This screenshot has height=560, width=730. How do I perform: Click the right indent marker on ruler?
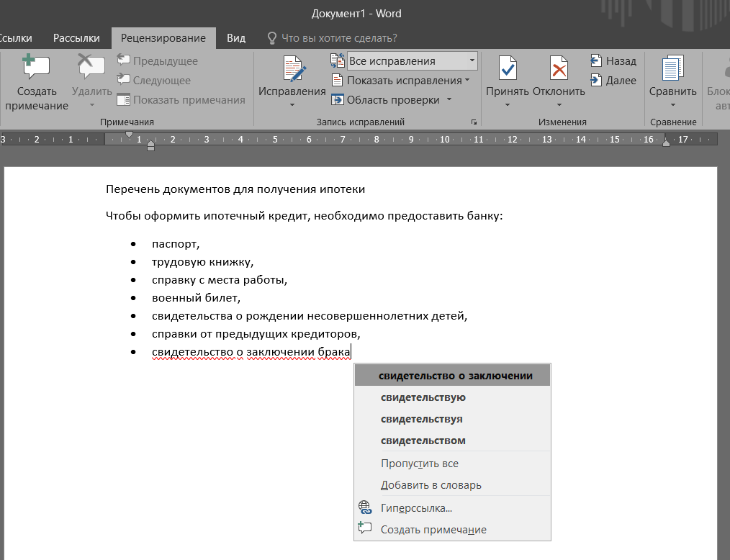(666, 143)
